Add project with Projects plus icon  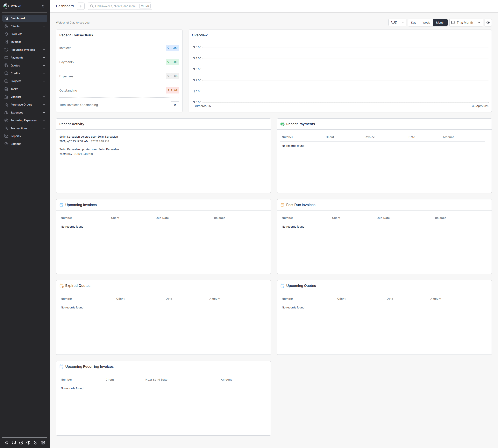coord(44,81)
